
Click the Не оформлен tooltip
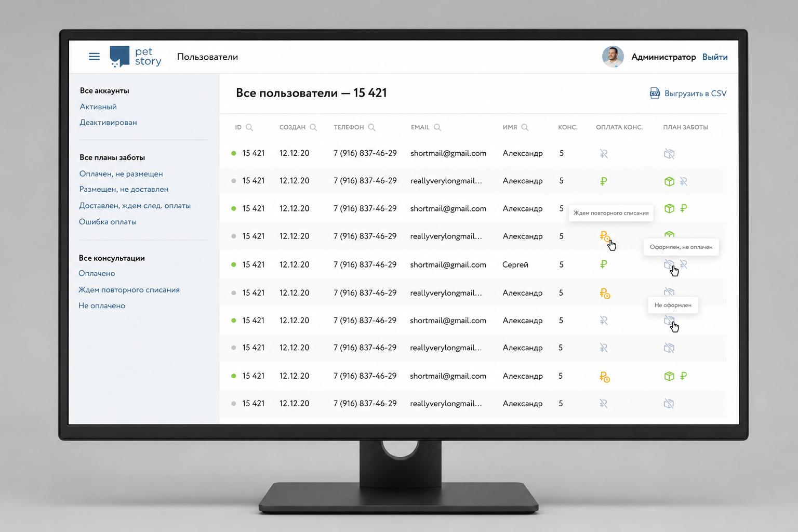tap(673, 305)
